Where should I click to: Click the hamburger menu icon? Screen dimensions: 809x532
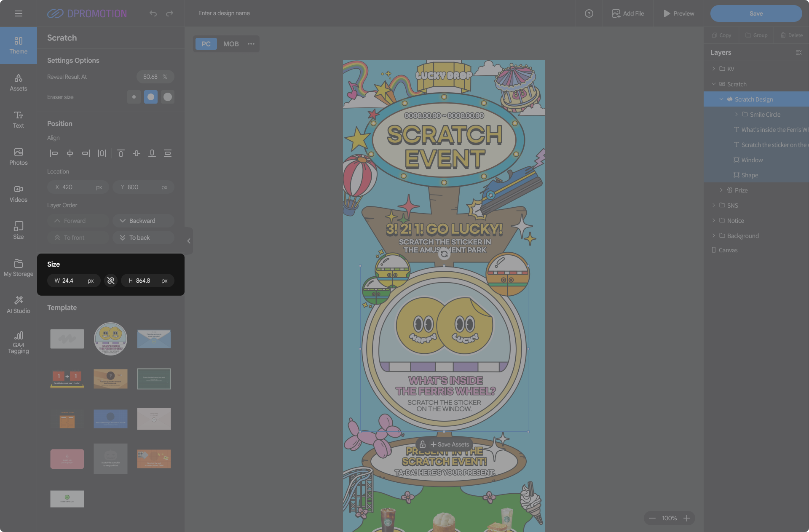tap(19, 13)
